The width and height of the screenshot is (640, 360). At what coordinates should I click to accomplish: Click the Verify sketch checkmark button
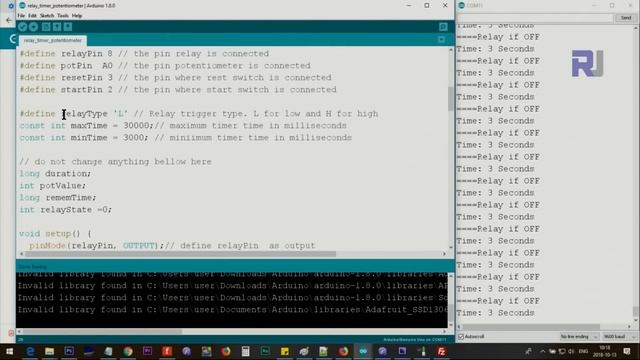coord(22,27)
